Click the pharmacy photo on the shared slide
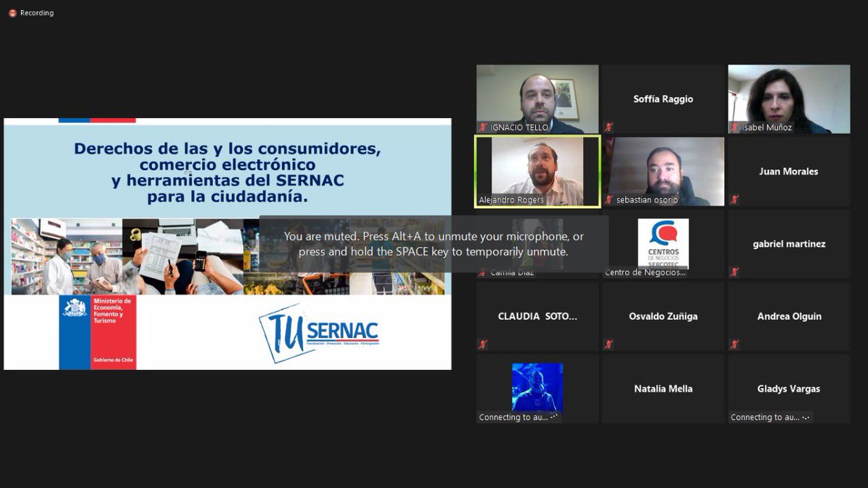 (x=67, y=256)
